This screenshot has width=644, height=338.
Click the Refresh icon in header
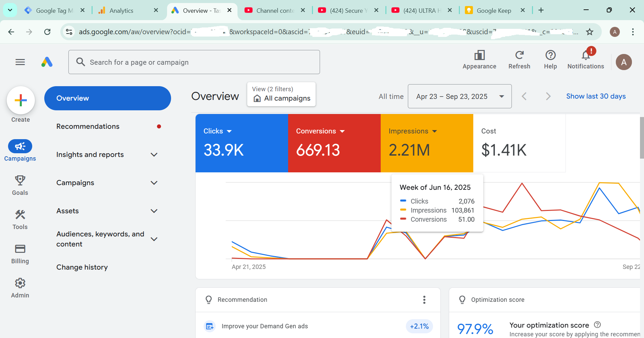[x=519, y=55]
